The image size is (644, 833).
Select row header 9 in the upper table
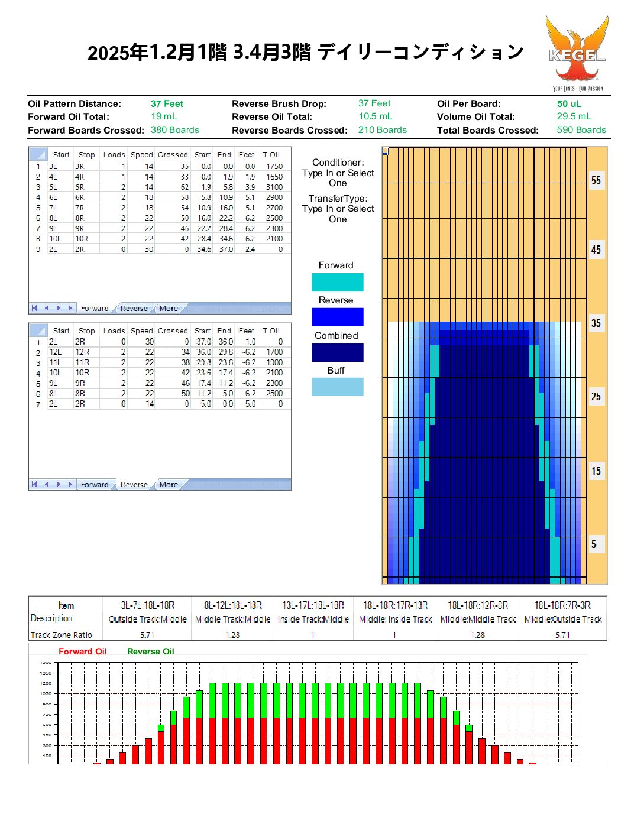[x=38, y=249]
